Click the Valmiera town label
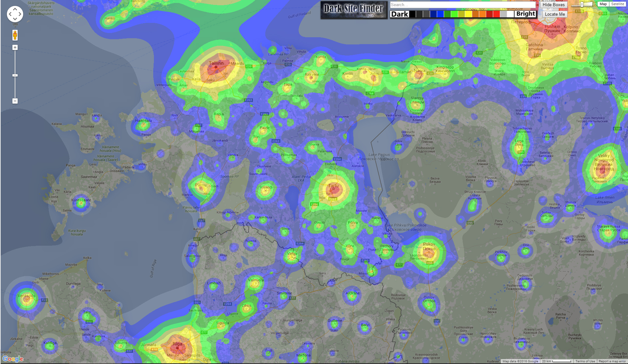This screenshot has height=364, width=628. click(256, 280)
